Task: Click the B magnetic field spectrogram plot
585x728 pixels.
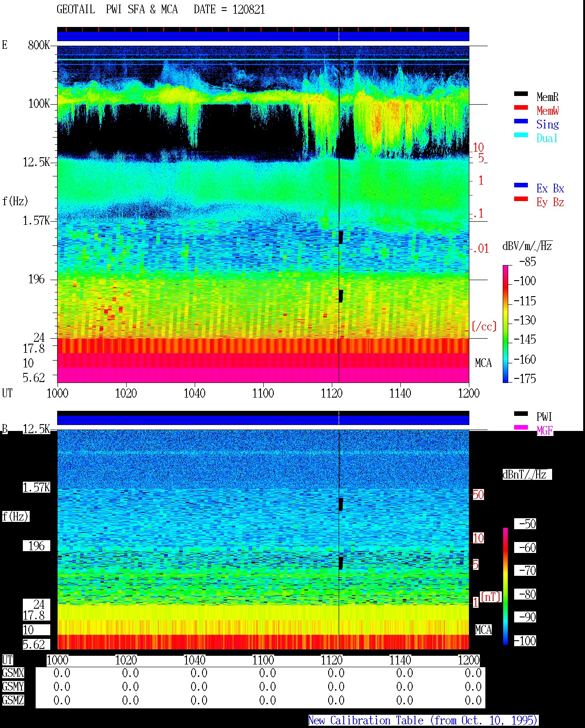Action: coord(263,539)
